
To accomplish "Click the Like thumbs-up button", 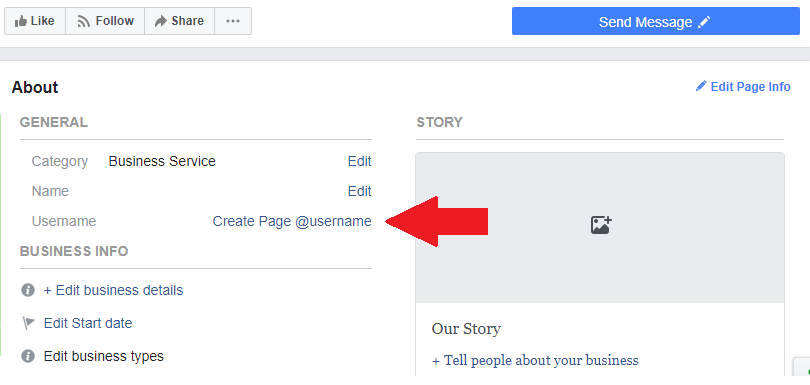I will 35,21.
